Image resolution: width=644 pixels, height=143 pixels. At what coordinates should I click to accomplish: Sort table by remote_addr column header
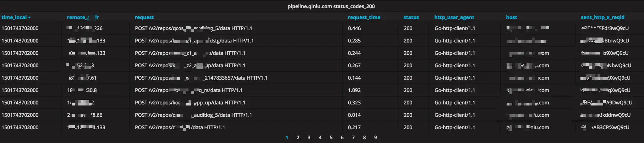click(83, 17)
